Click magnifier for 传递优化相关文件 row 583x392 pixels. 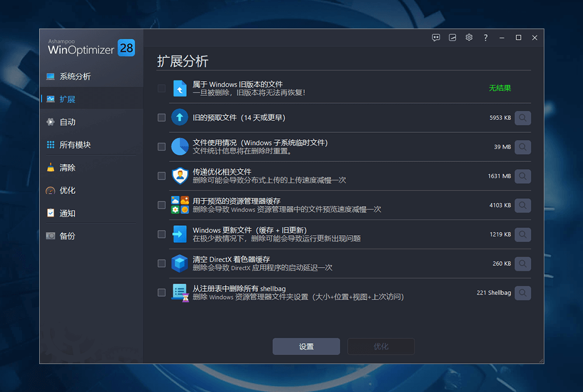click(522, 176)
